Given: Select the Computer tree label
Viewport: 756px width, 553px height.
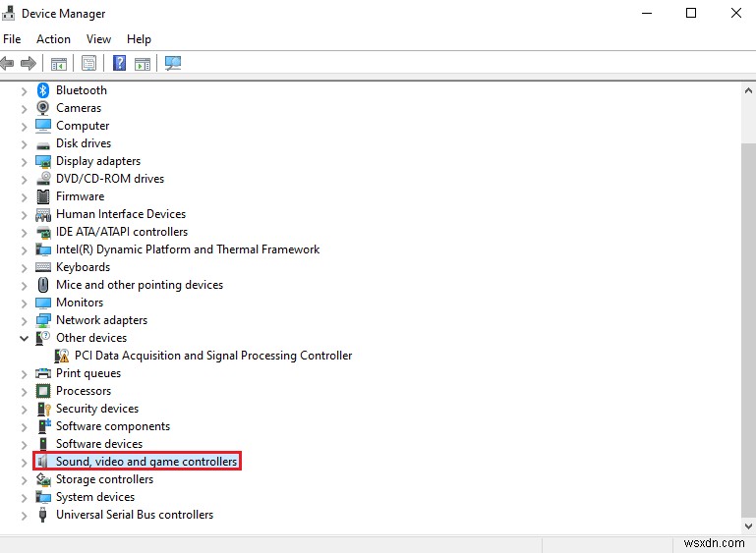Looking at the screenshot, I should (x=83, y=126).
